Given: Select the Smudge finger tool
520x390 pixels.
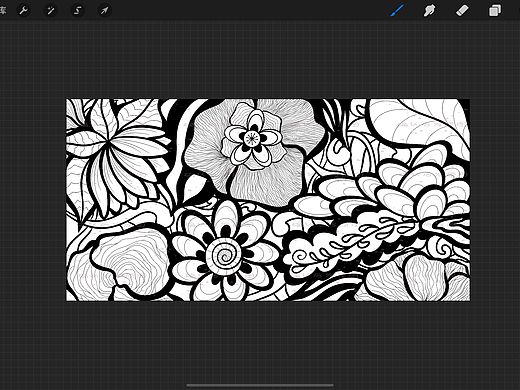Looking at the screenshot, I should pos(430,10).
